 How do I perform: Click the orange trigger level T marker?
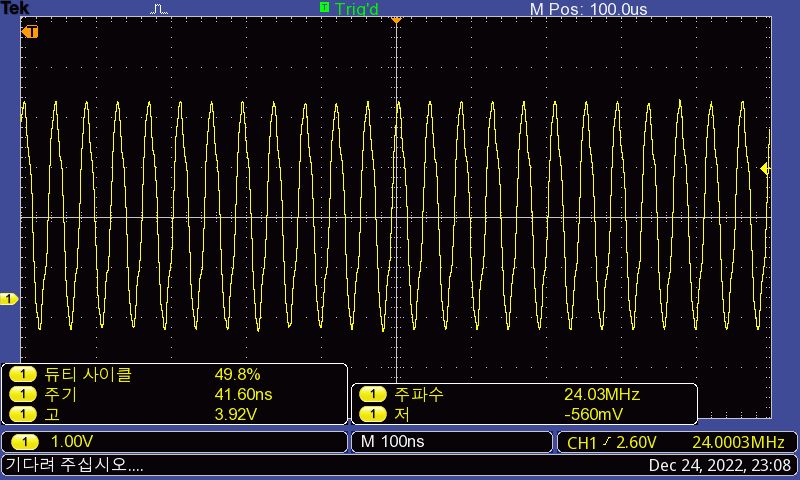(30, 32)
